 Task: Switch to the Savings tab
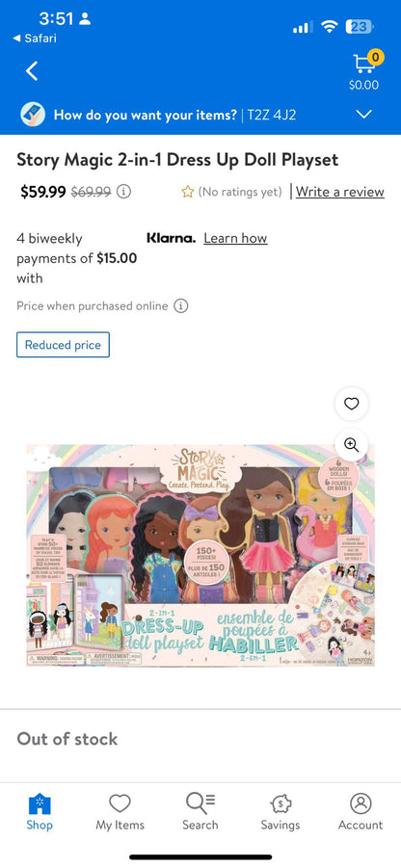click(281, 812)
